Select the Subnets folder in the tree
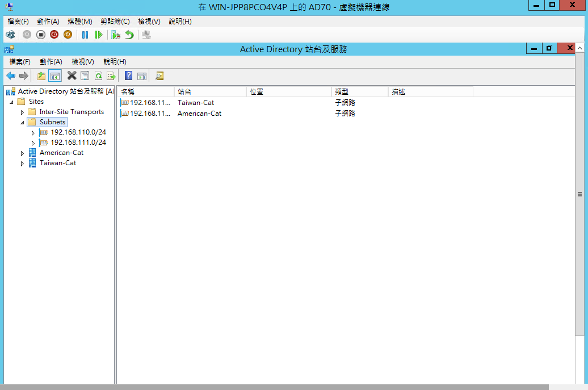The image size is (588, 390). 52,122
